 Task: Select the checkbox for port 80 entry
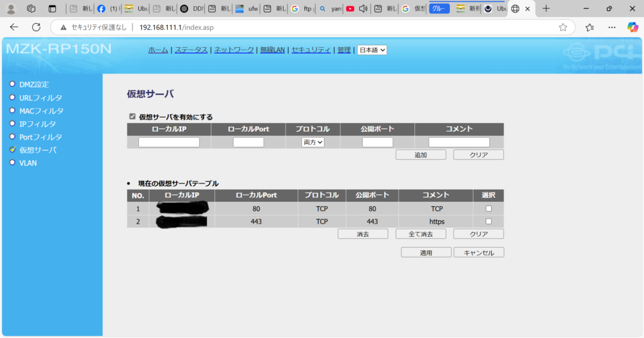pos(489,209)
